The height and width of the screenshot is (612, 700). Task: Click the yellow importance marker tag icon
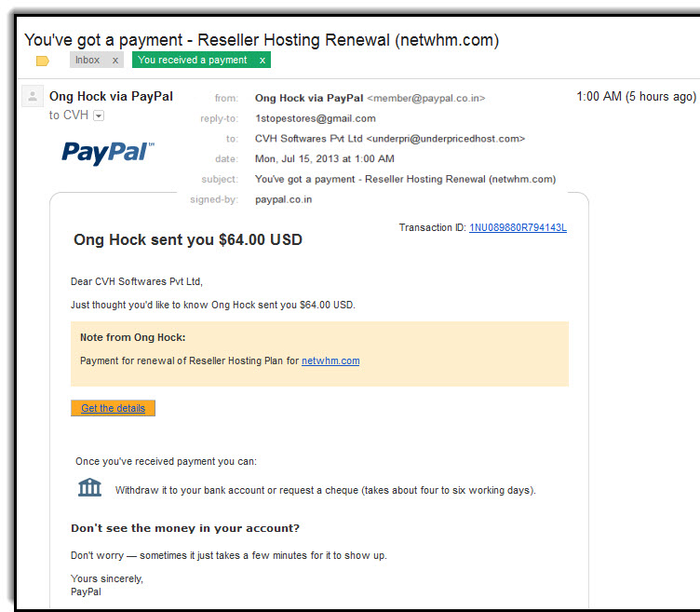43,61
